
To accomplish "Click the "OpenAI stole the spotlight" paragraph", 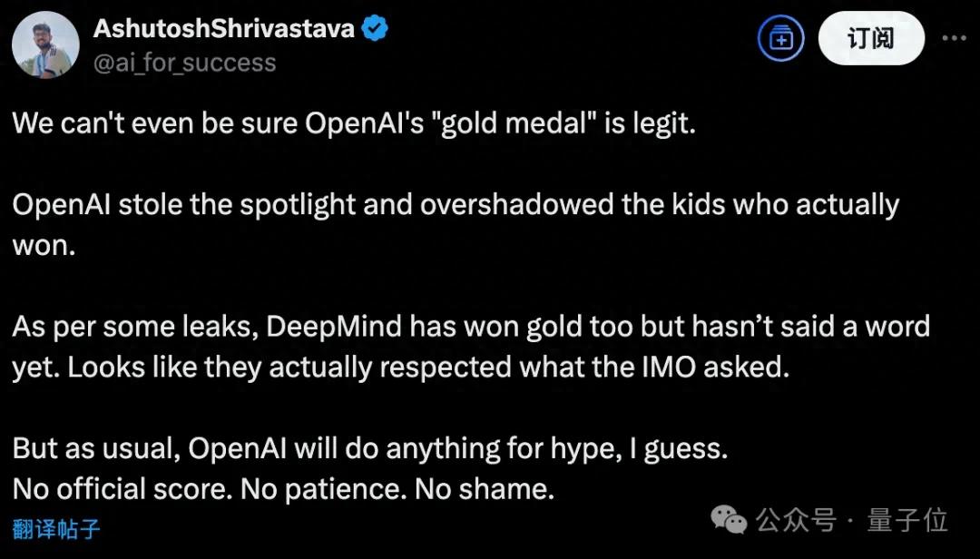I will 456,204.
